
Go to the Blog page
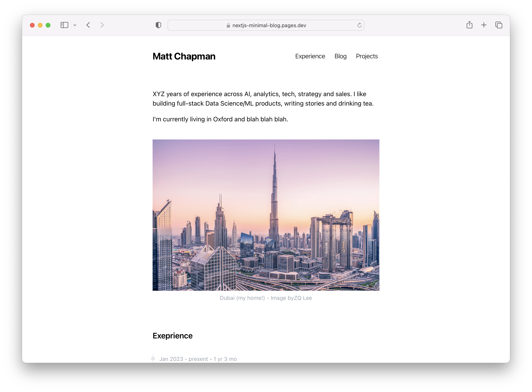pyautogui.click(x=340, y=56)
